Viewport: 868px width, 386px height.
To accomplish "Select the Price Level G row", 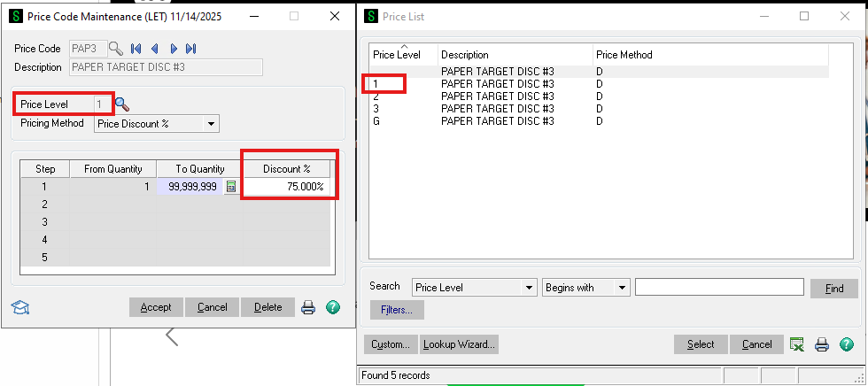I will point(496,121).
